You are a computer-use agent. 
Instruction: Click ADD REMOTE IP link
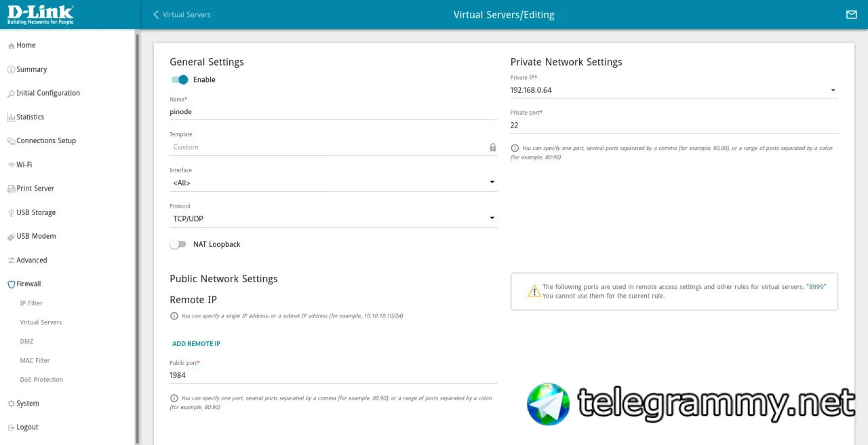pos(196,344)
